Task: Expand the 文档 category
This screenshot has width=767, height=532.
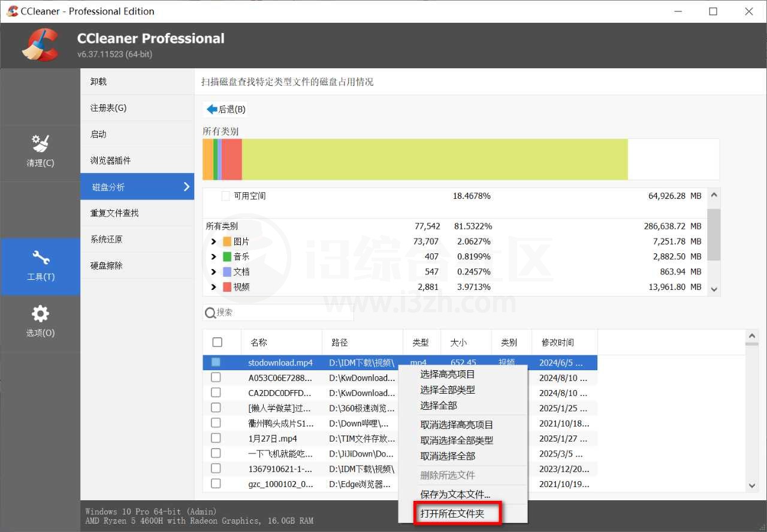Action: tap(214, 272)
